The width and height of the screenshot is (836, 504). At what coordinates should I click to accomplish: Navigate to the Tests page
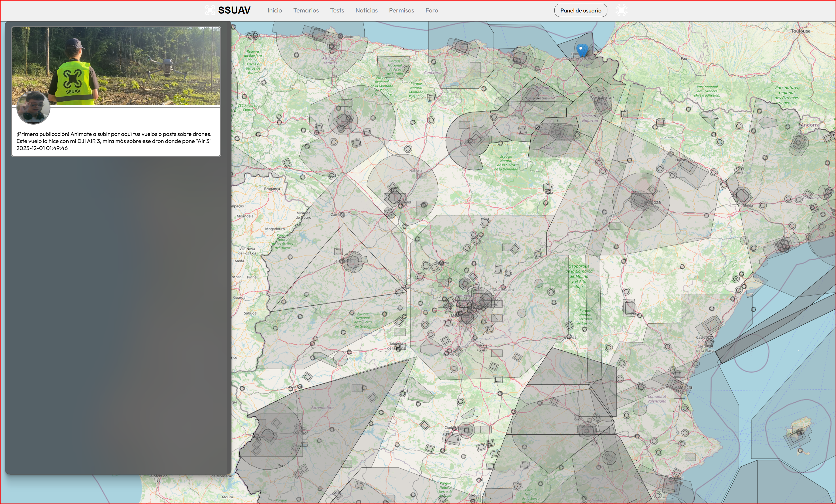click(337, 10)
